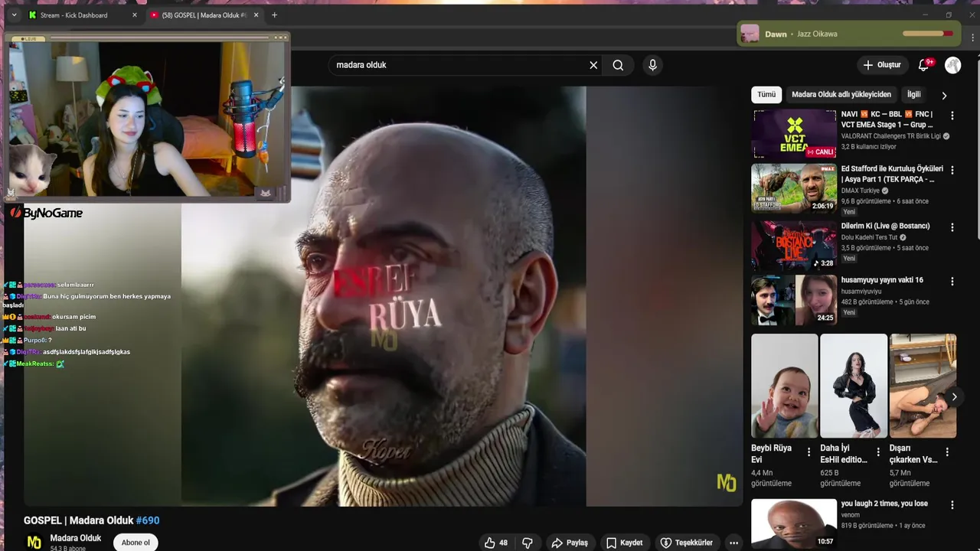Image resolution: width=980 pixels, height=551 pixels.
Task: Open options for husamyuyu yayın video
Action: point(952,282)
